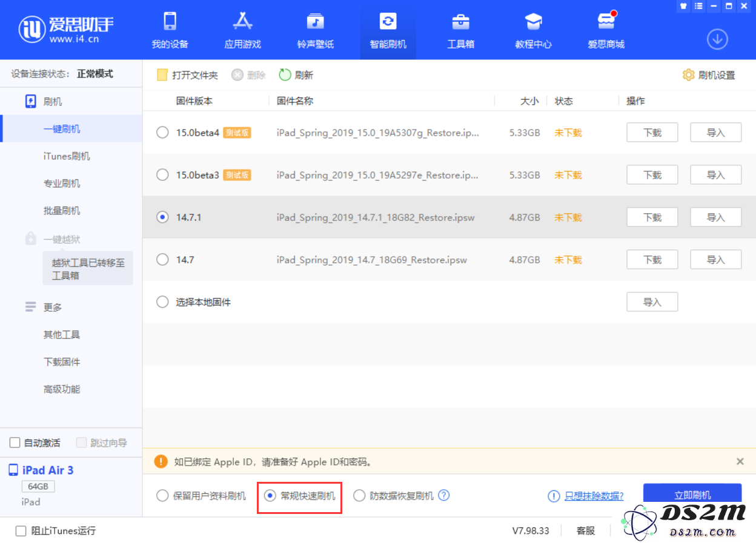Open the 我的设备 device icon
This screenshot has width=756, height=543.
(170, 21)
